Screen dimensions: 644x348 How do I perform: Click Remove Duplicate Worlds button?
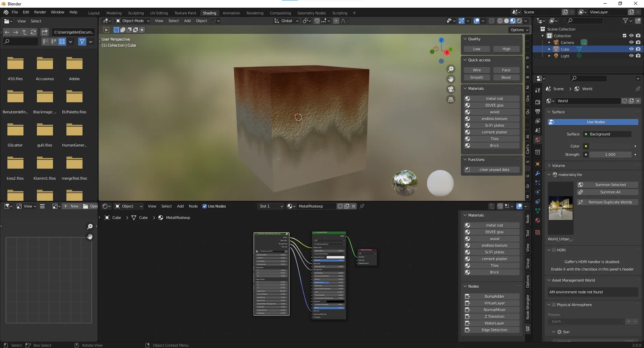607,202
